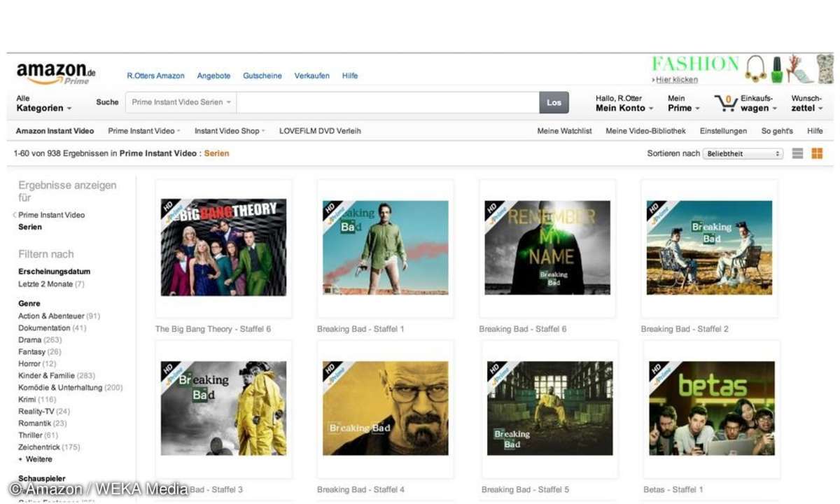Image resolution: width=840 pixels, height=504 pixels.
Task: Open Breaking Bad Staffel 5 cover image
Action: [x=549, y=408]
